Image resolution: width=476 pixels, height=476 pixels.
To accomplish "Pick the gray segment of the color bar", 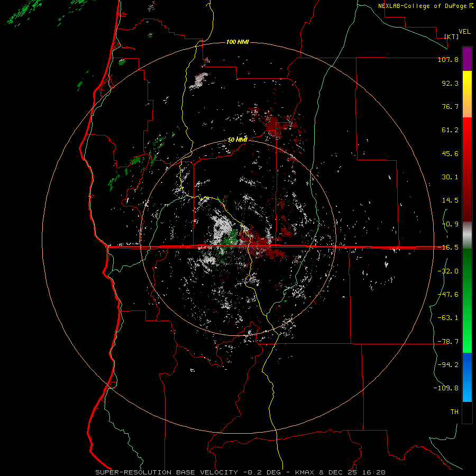I will (x=467, y=235).
